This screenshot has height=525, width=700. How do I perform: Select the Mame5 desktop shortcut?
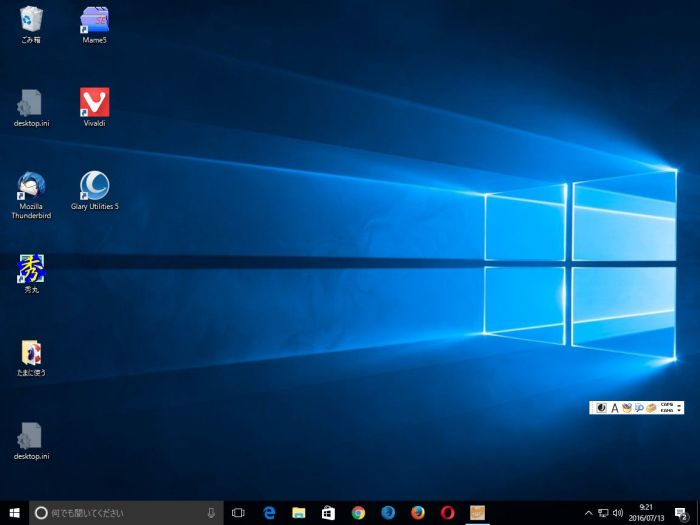pos(94,19)
